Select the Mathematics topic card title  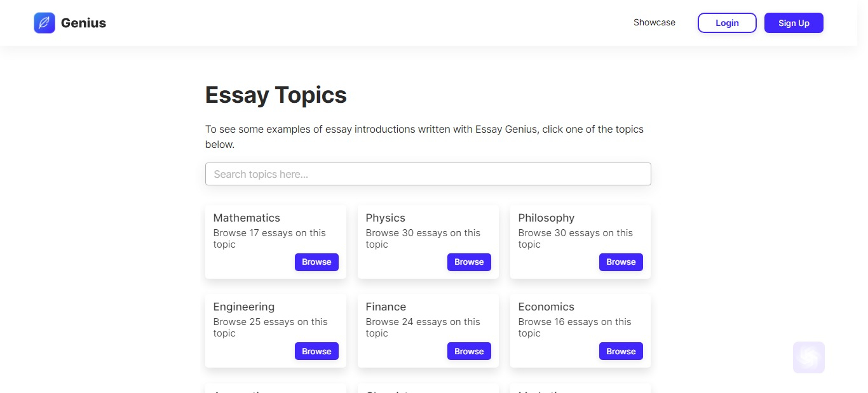pyautogui.click(x=247, y=218)
